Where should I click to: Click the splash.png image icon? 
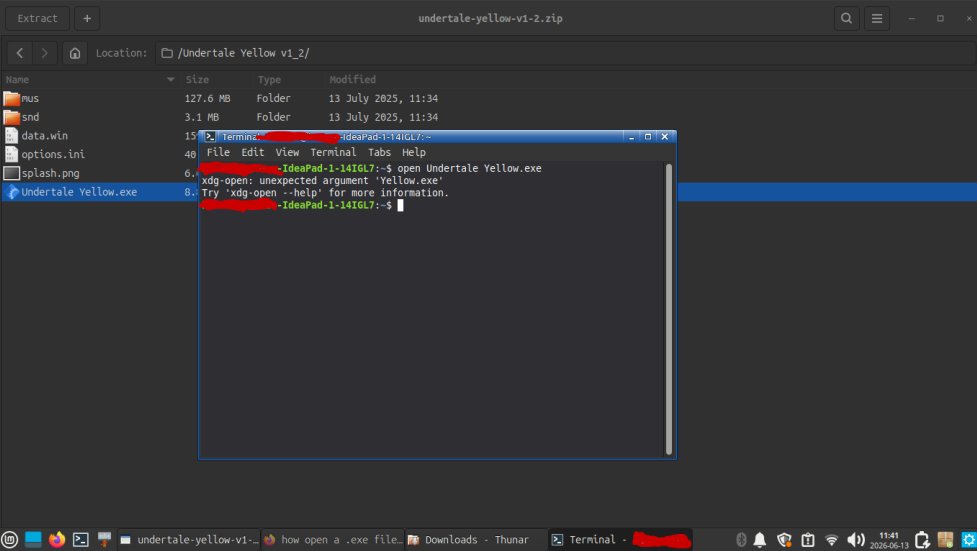(11, 173)
